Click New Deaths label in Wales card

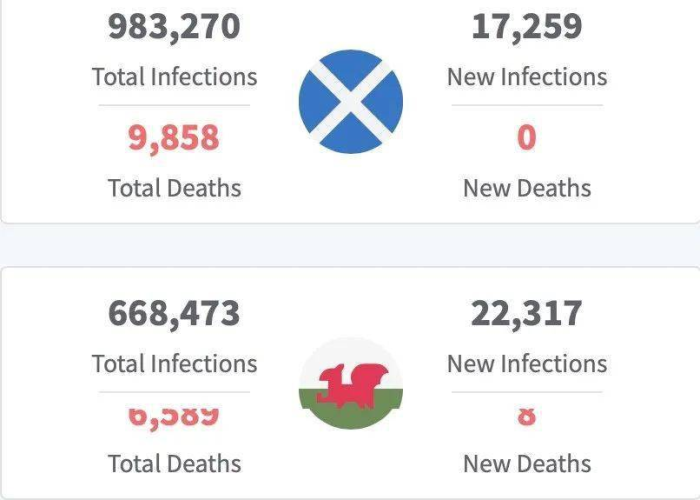(x=527, y=463)
